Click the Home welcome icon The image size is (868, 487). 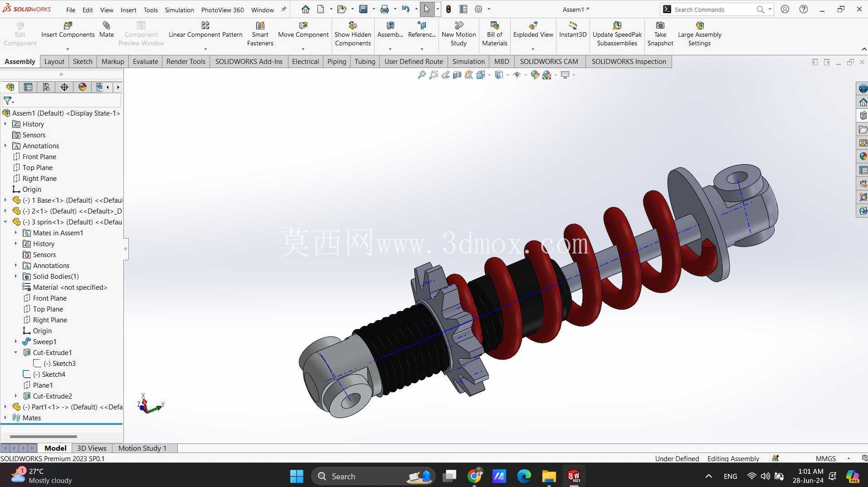(306, 9)
